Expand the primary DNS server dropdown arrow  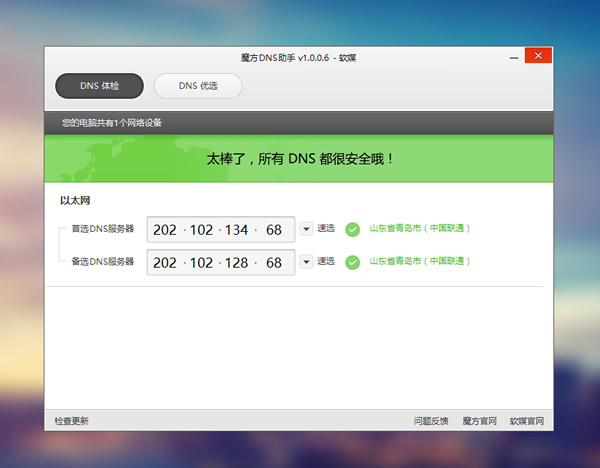pos(306,229)
